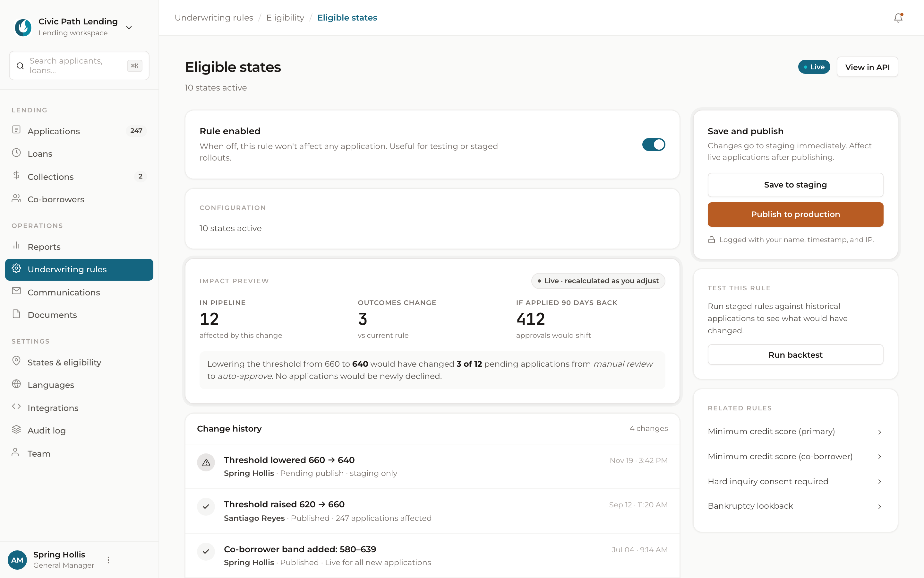Screen dimensions: 924x578
Task: Click the Documents file icon
Action: pyautogui.click(x=16, y=314)
